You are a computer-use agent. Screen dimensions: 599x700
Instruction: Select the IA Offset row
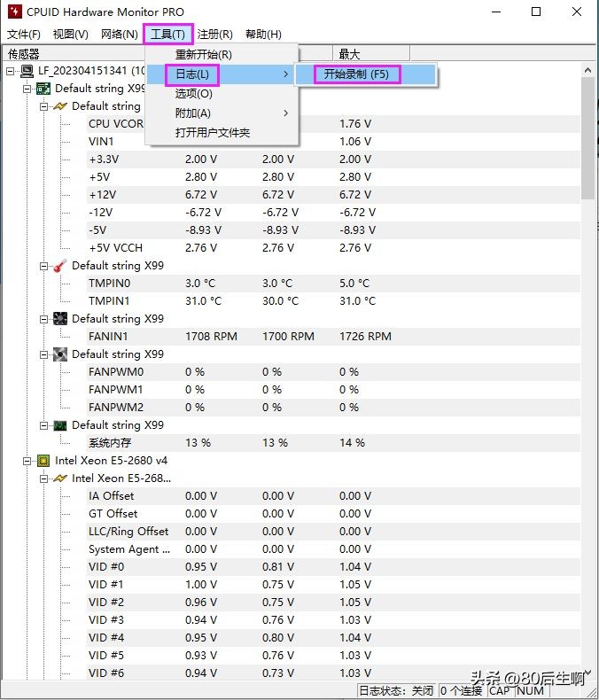(x=334, y=496)
